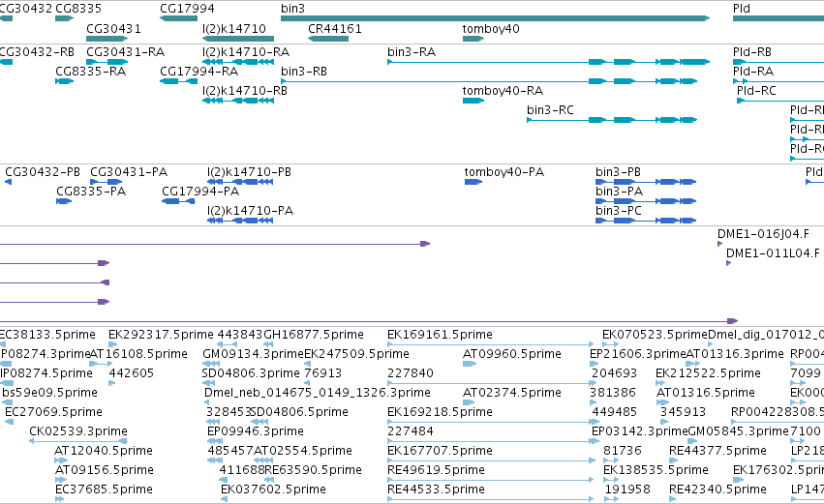Select the l(2)k14710-RB transcript
Image resolution: width=824 pixels, height=504 pixels.
238,101
